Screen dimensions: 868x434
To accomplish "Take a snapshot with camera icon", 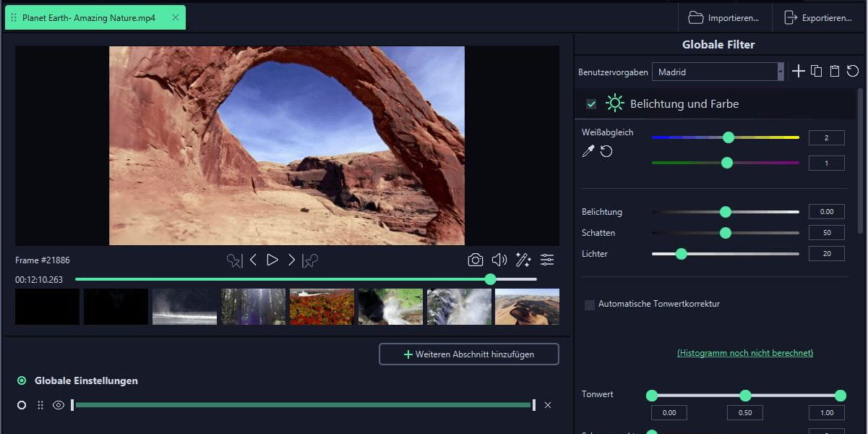I will point(476,260).
